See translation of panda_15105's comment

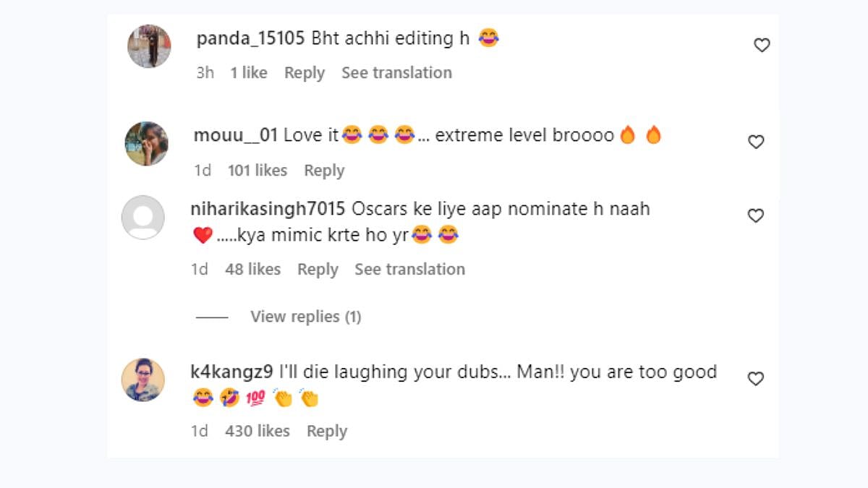pyautogui.click(x=396, y=73)
